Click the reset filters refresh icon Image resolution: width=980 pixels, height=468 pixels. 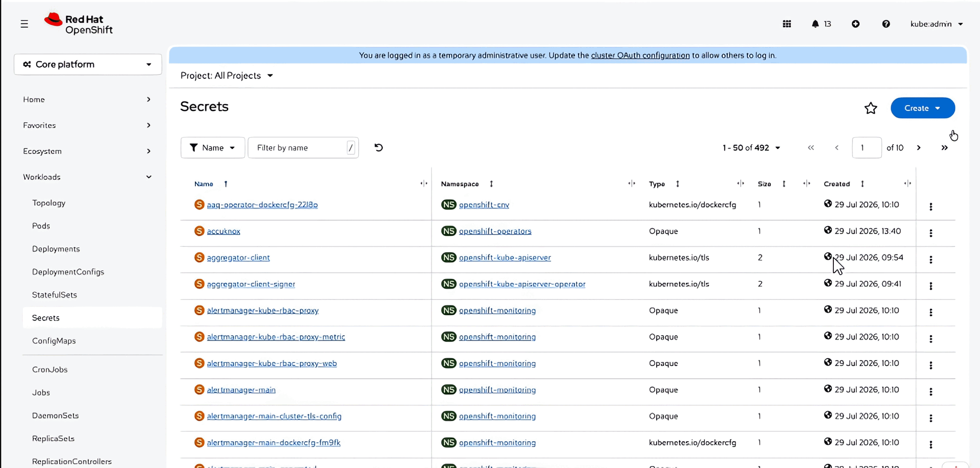(x=379, y=148)
